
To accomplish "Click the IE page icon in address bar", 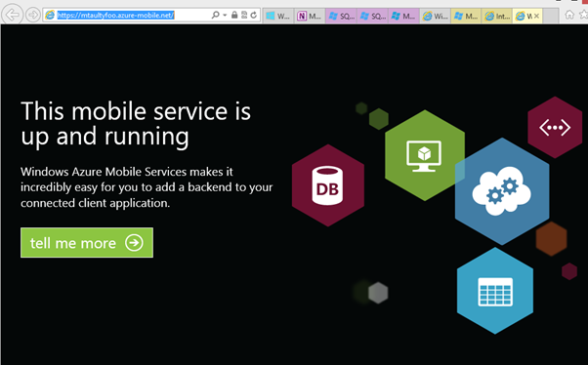I will tap(50, 15).
